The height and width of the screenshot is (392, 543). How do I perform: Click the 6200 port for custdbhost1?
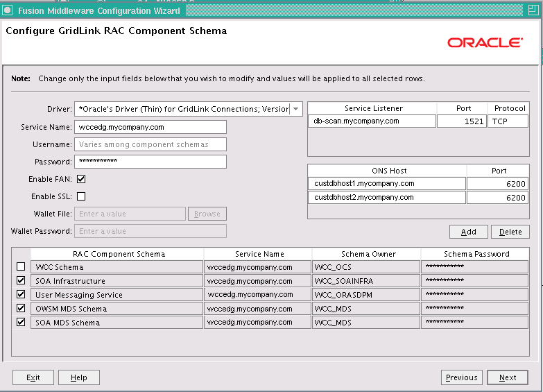497,183
